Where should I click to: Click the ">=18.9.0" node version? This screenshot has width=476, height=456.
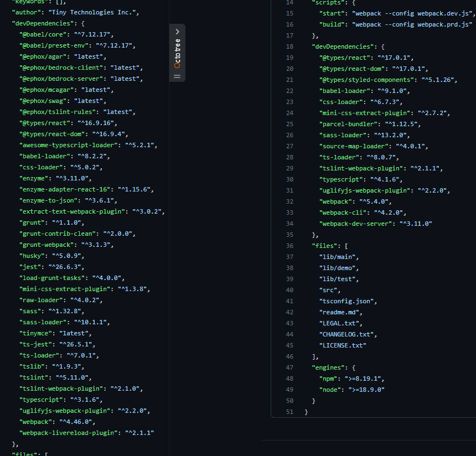366,390
